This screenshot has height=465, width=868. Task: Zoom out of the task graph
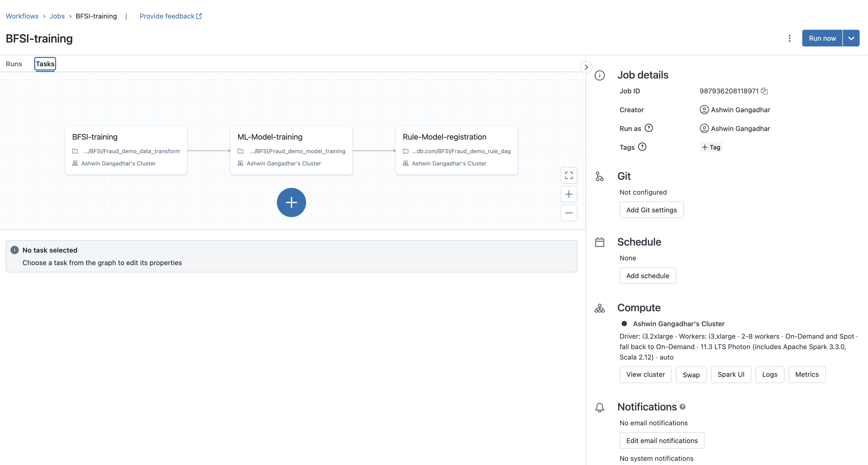coord(569,213)
